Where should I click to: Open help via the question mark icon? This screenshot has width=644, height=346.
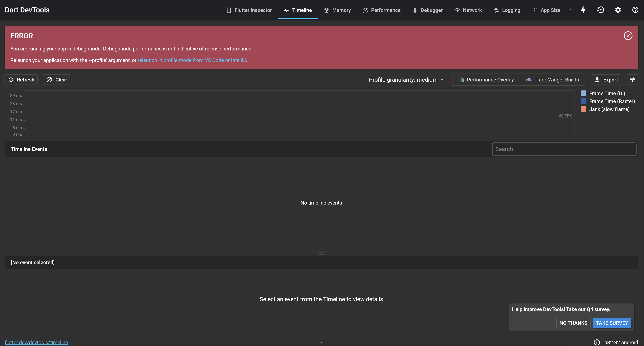pyautogui.click(x=635, y=10)
